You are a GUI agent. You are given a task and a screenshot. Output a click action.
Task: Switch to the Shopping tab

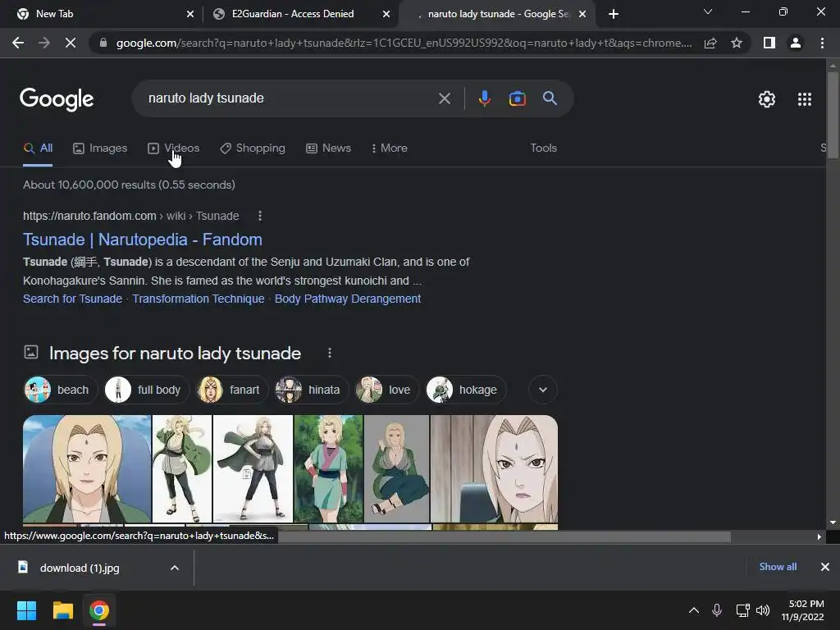253,148
